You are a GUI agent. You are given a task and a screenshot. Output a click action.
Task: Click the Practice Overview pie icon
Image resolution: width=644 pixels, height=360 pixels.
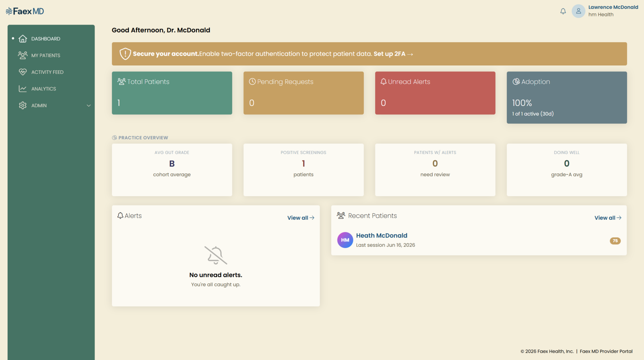114,138
